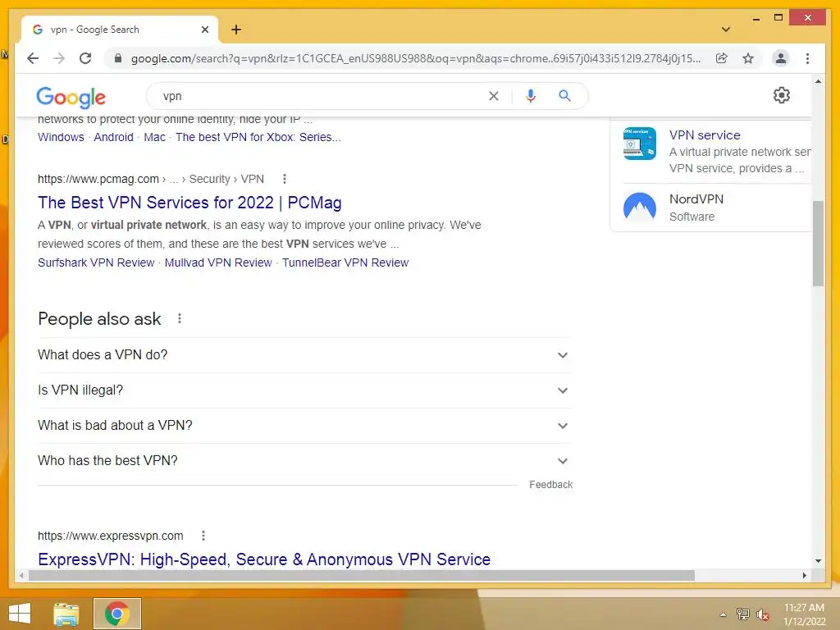Click the Google logo
Screen dimensions: 840x630
click(x=71, y=97)
